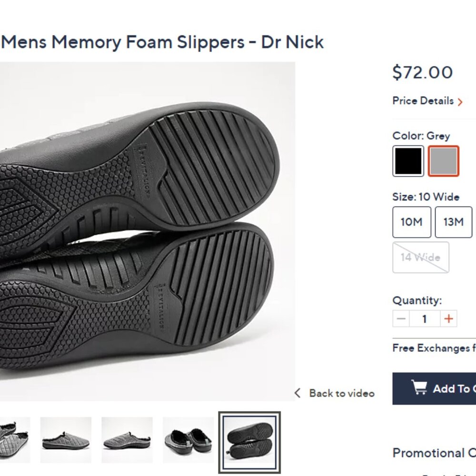Open the quilted slipper top-view thumbnail
The width and height of the screenshot is (476, 476).
coord(15,440)
